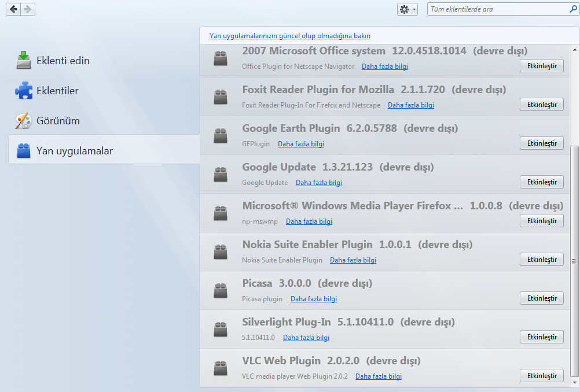Screen dimensions: 580x392
Task: Open more info for Foxit Reader plugin
Action: coord(411,105)
